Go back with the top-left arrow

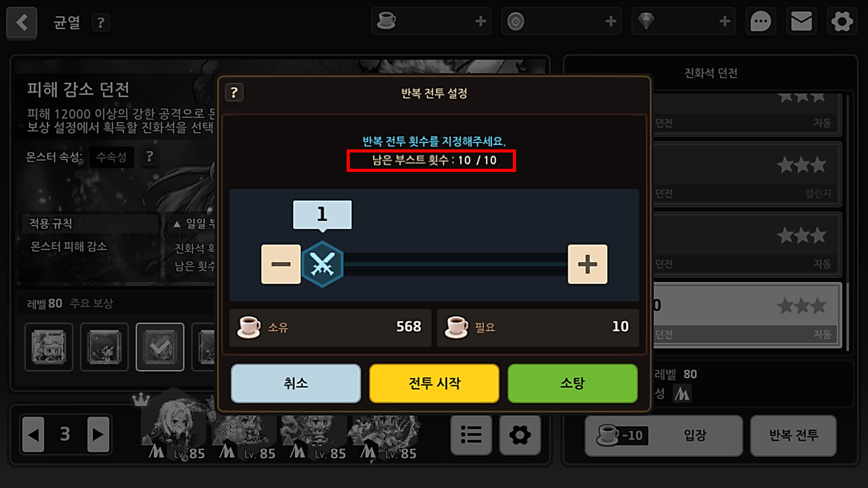click(22, 23)
